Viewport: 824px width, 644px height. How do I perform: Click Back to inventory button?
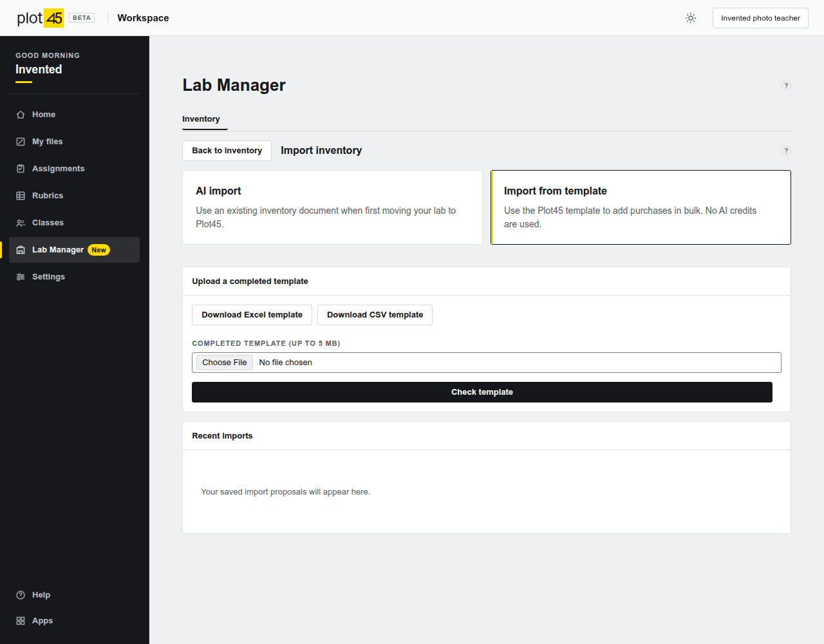(227, 151)
